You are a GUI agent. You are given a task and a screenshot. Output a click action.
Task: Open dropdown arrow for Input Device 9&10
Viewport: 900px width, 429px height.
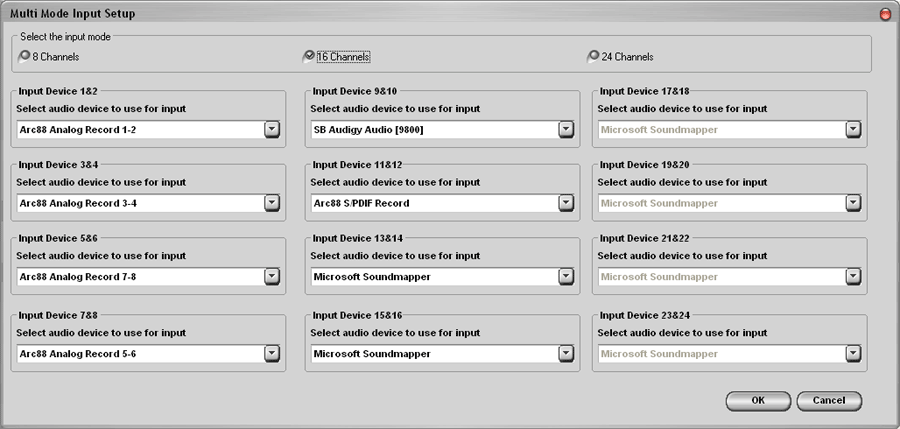coord(565,129)
